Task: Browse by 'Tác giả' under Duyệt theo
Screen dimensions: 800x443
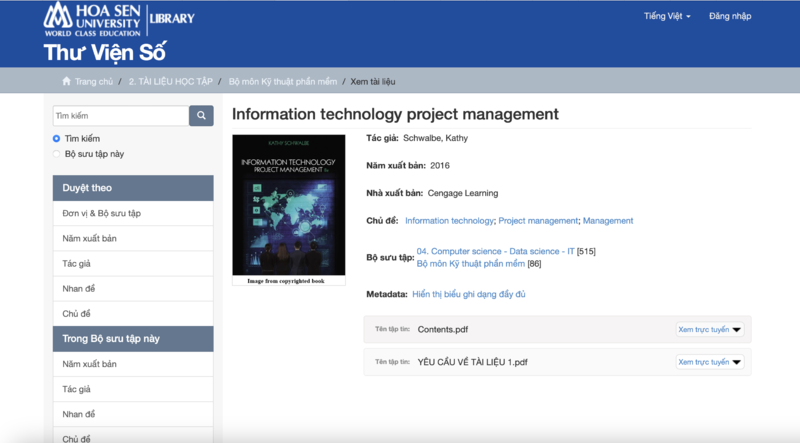Action: tap(77, 263)
